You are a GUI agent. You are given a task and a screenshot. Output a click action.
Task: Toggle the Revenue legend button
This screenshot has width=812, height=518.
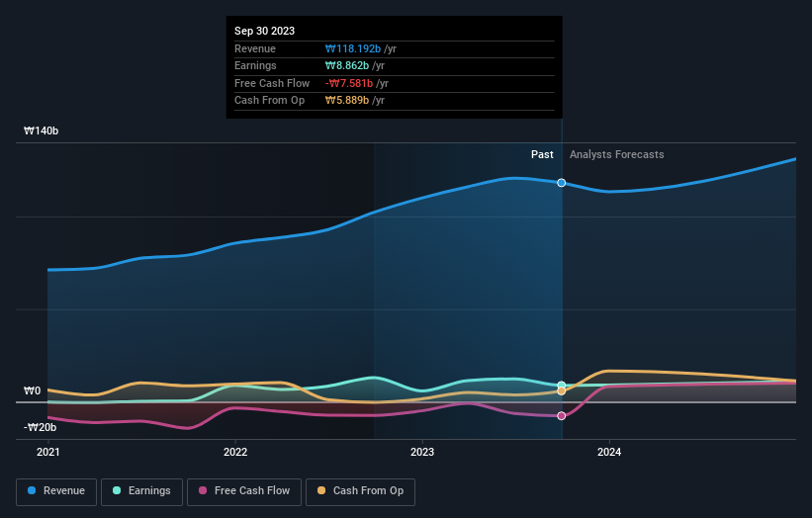click(x=56, y=491)
